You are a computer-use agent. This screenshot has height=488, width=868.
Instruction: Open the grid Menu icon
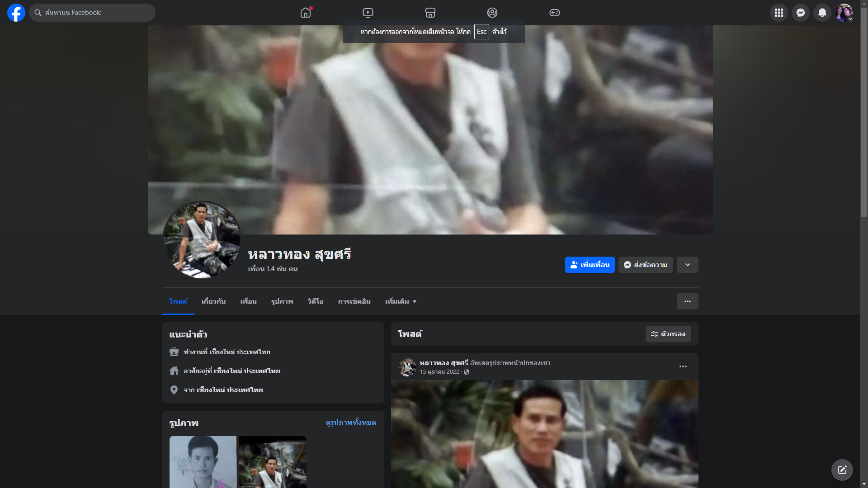pos(778,13)
